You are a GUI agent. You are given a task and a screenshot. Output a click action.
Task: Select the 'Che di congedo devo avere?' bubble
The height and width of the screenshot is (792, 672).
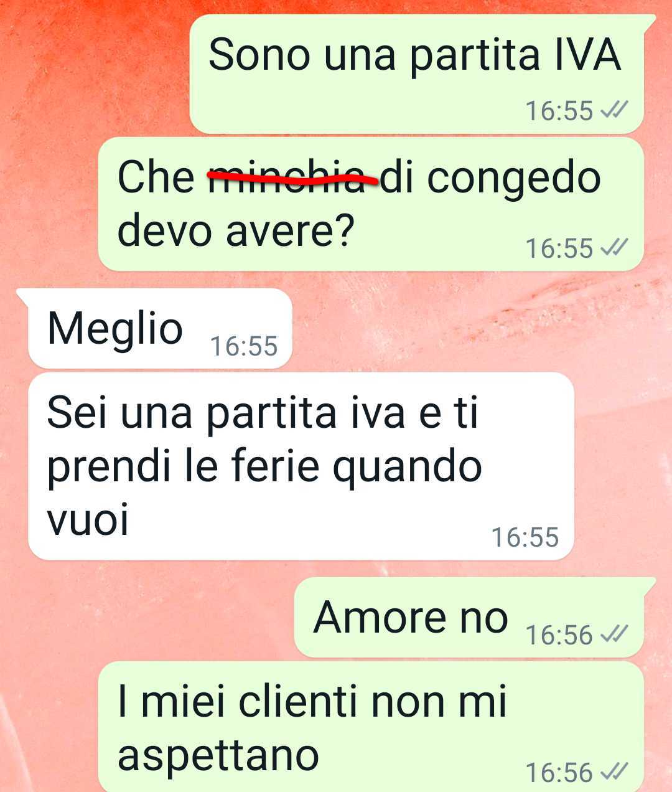(x=370, y=204)
